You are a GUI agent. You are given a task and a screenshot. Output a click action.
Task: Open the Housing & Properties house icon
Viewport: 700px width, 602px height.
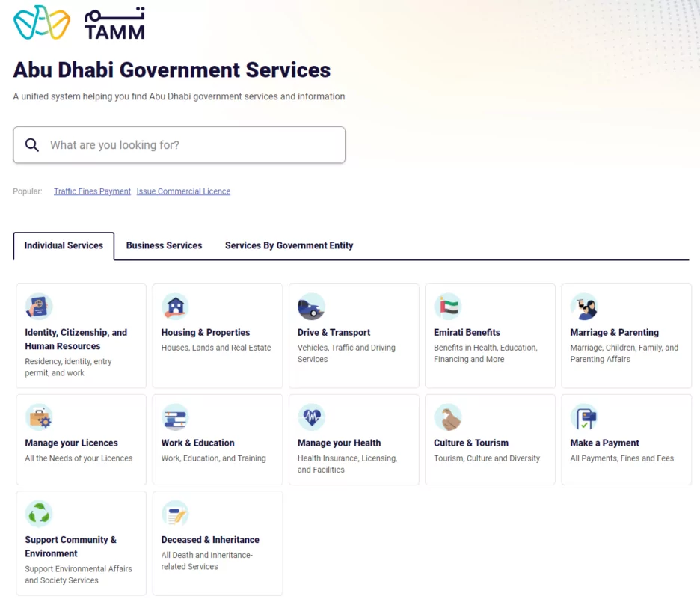pyautogui.click(x=175, y=307)
